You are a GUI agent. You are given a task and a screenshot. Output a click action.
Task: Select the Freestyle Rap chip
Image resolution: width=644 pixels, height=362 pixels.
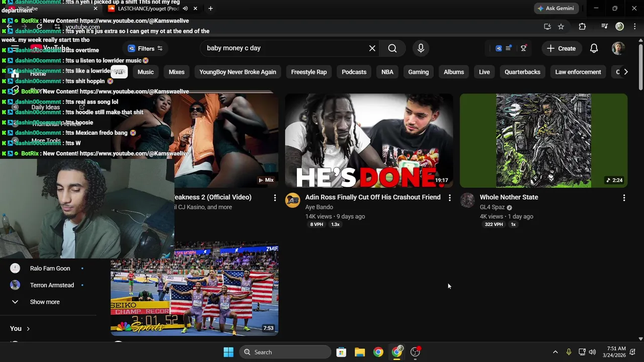[x=309, y=72]
